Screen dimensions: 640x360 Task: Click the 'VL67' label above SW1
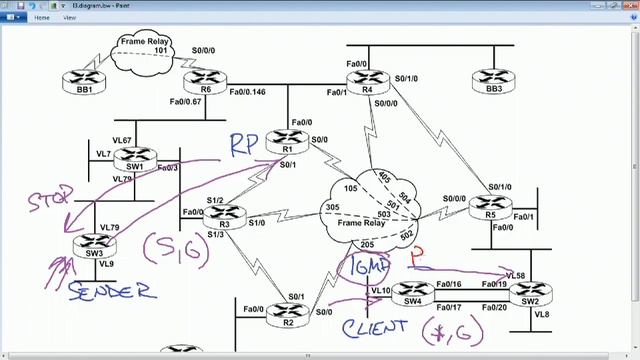[x=122, y=140]
